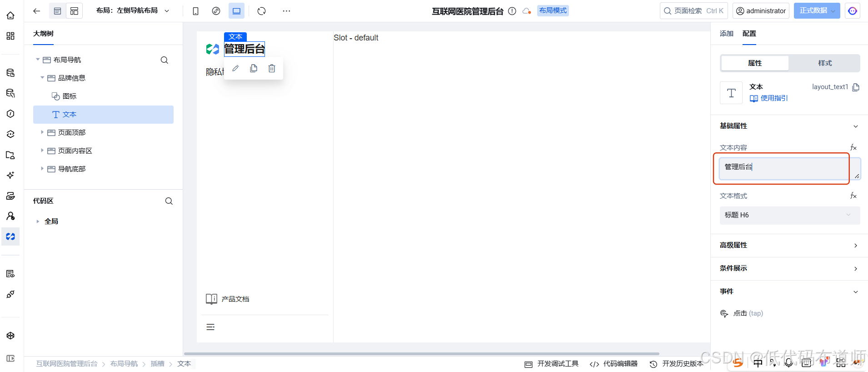Viewport: 868px width, 372px height.
Task: Open the data model database icon
Action: [10, 73]
